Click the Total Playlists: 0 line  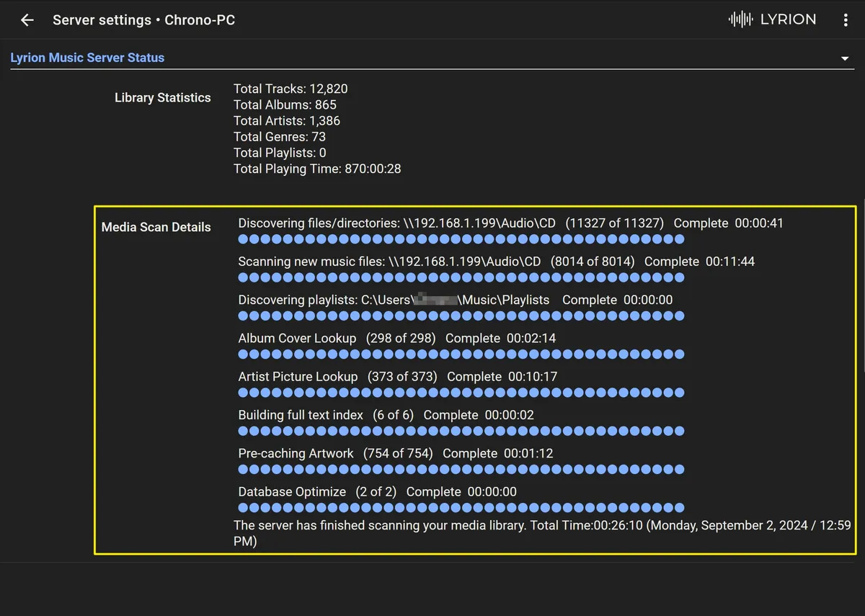coord(280,153)
